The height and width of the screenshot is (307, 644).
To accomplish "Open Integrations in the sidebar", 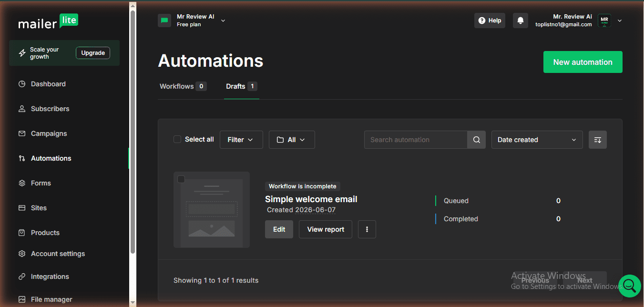I will [50, 276].
